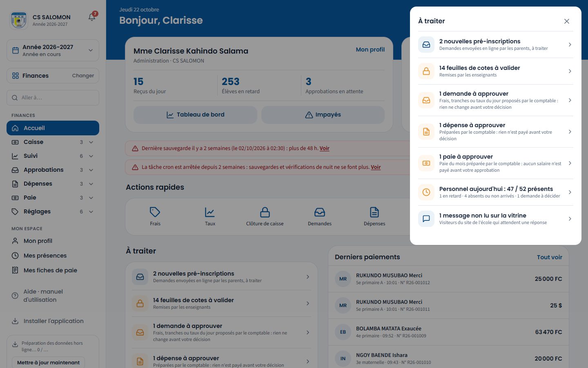The image size is (588, 368).
Task: Click the Dépenses document icon shortcut
Action: click(x=374, y=212)
